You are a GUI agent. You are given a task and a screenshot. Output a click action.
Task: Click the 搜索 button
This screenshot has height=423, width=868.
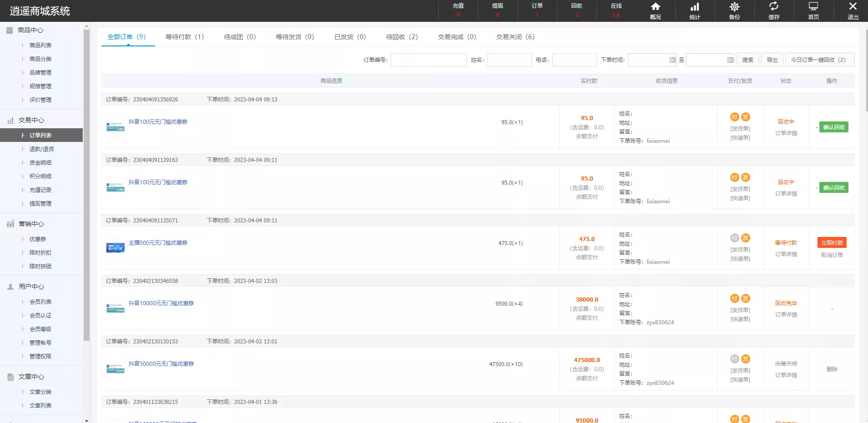point(748,60)
